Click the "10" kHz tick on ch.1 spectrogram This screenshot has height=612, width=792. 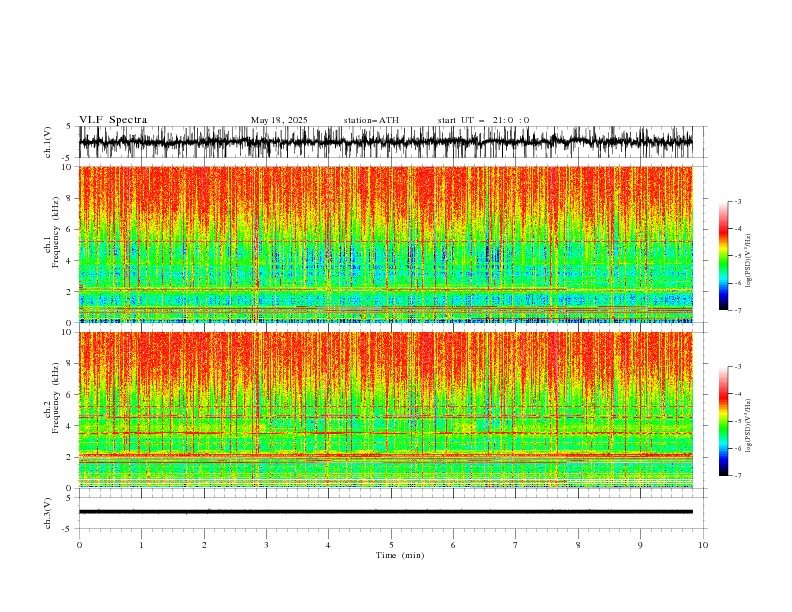68,167
